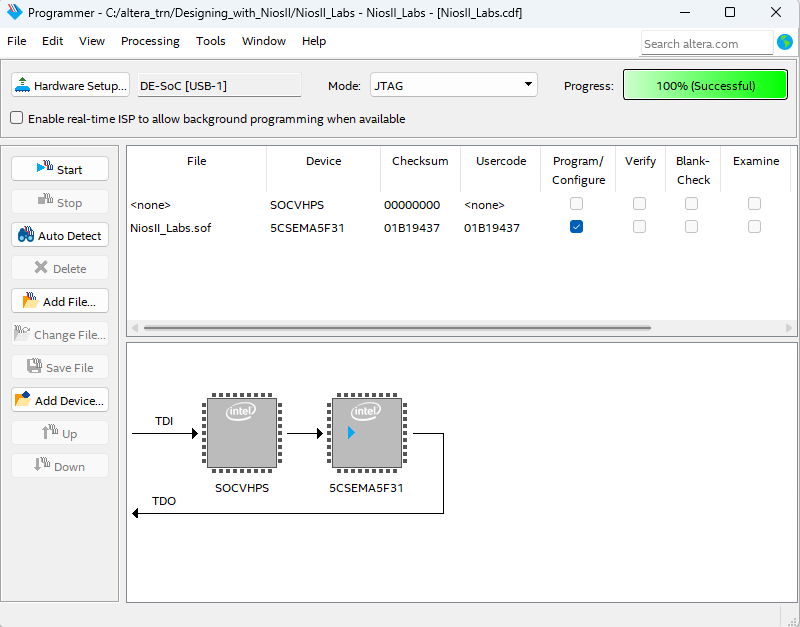Open the Tools menu
This screenshot has width=800, height=627.
[x=211, y=41]
